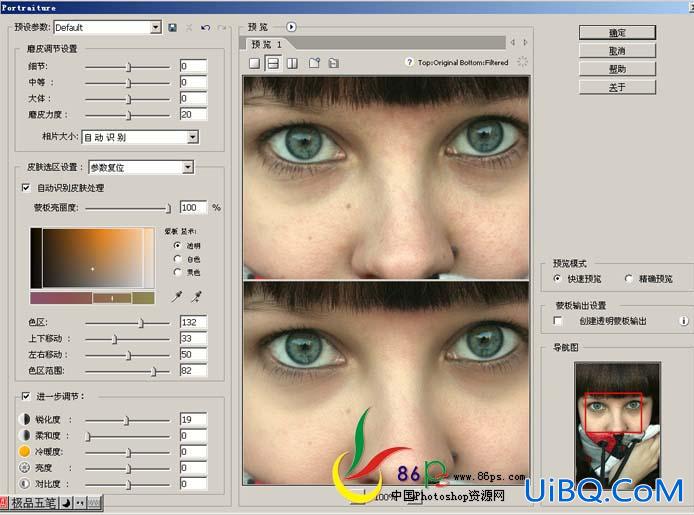Click the delete preset X icon
Viewport: 694px width, 515px height.
[189, 27]
